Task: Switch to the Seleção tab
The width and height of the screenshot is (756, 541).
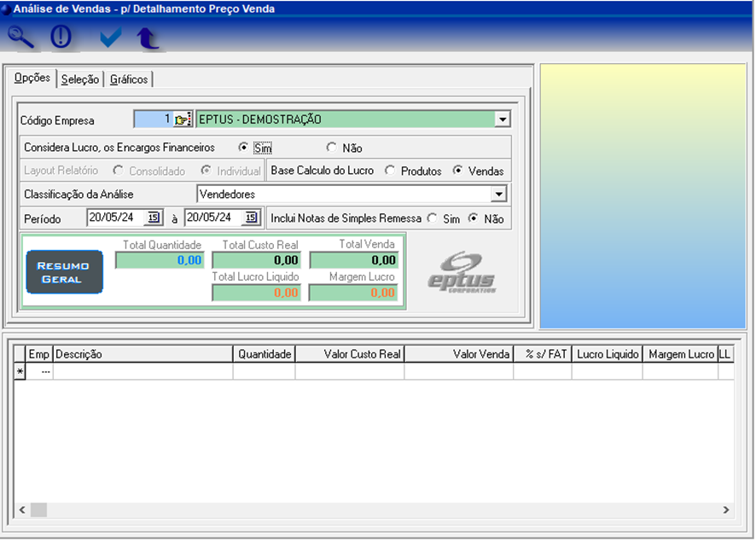Action: (x=80, y=79)
